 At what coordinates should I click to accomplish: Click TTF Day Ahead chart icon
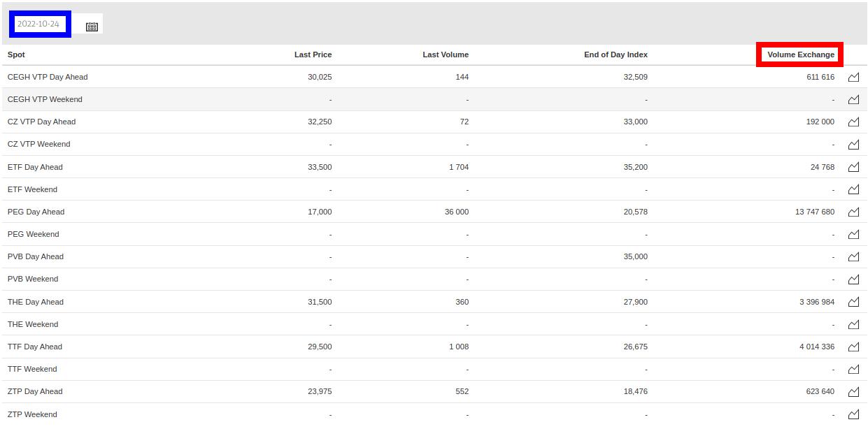coord(853,347)
